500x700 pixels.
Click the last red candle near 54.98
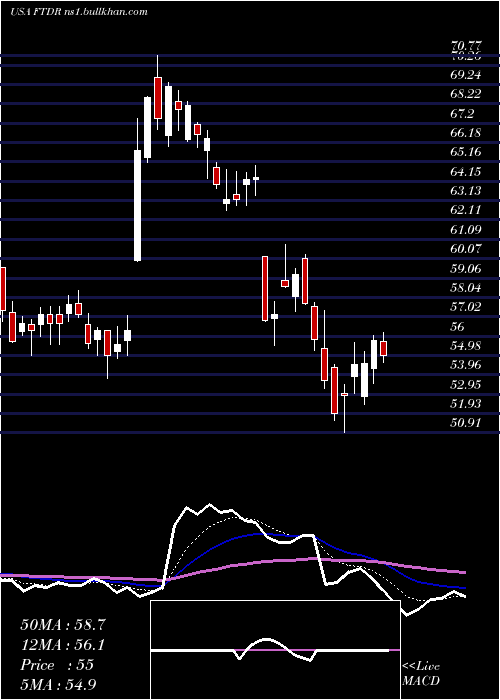click(383, 348)
